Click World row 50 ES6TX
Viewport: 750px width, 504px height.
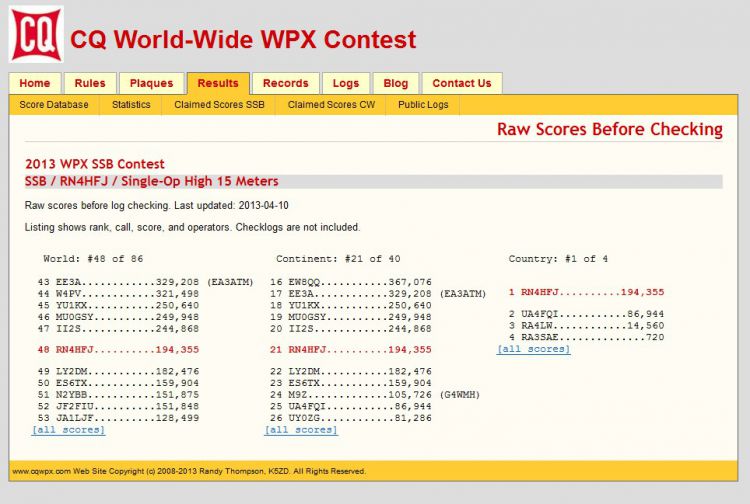pos(118,383)
